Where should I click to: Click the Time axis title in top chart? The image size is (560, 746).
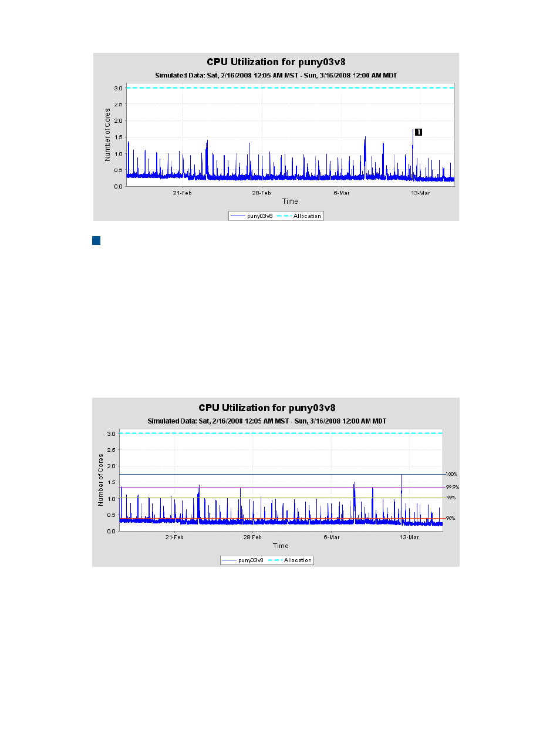click(290, 201)
